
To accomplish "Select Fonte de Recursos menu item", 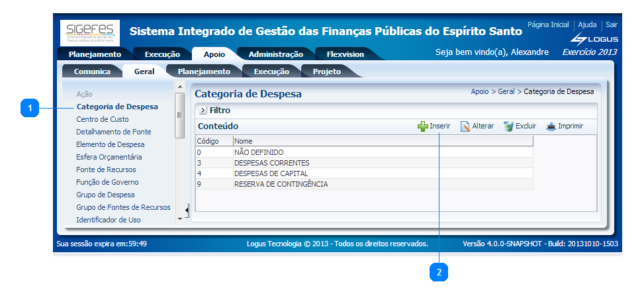I will tap(106, 169).
